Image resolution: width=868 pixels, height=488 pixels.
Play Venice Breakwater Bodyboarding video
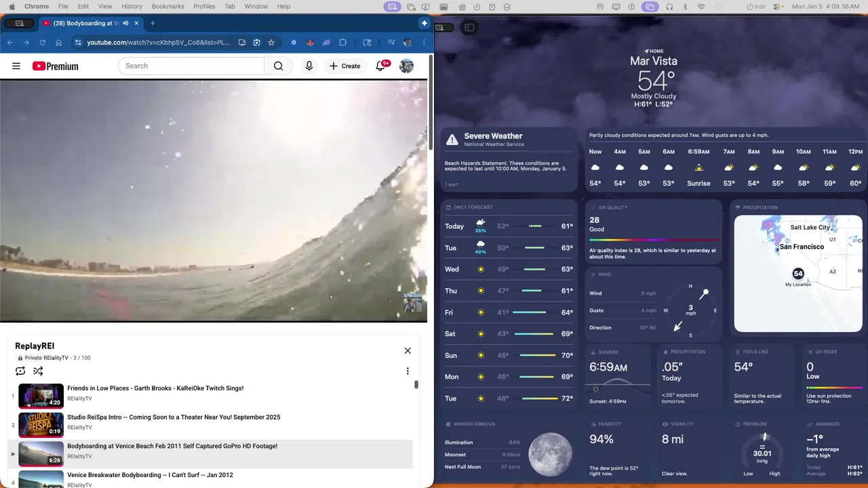click(210, 478)
